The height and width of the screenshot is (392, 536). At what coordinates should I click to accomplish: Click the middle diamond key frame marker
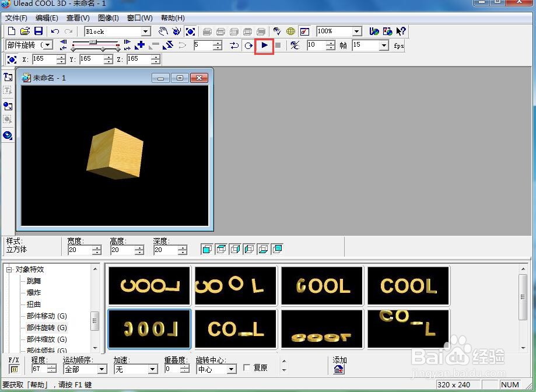coord(103,50)
